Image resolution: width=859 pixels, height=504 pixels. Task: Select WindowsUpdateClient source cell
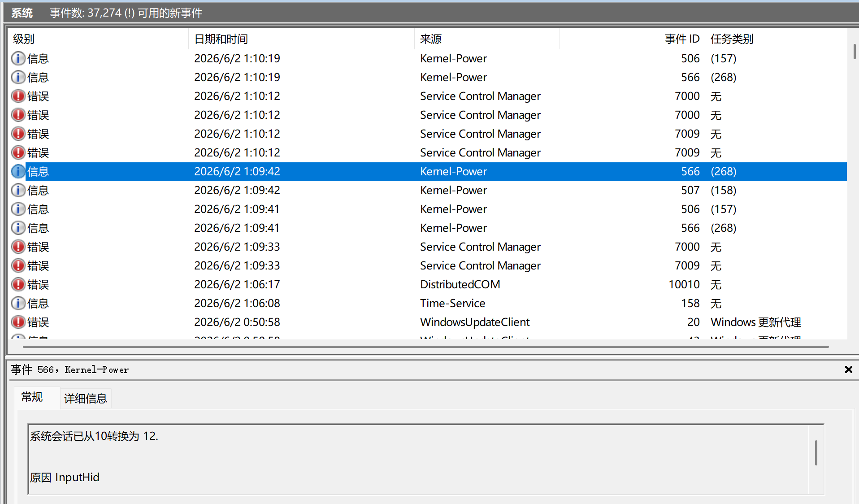475,322
